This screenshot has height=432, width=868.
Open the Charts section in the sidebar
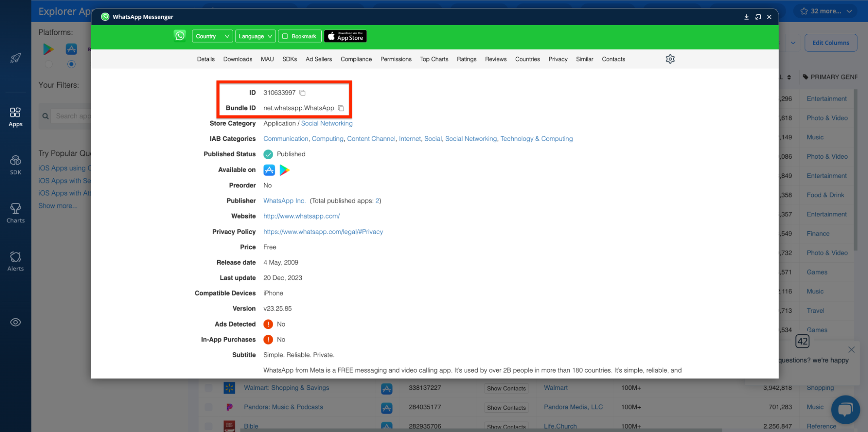[x=15, y=213]
